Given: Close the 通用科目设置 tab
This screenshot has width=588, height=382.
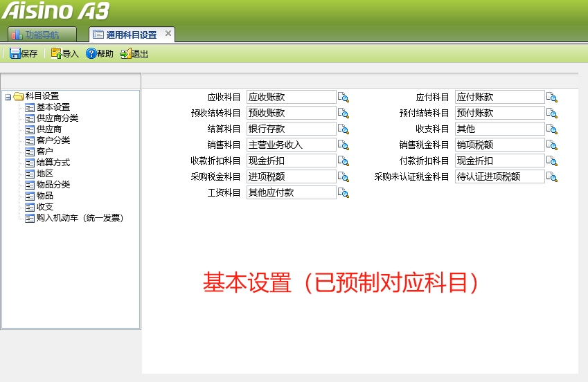Looking at the screenshot, I should click(168, 33).
